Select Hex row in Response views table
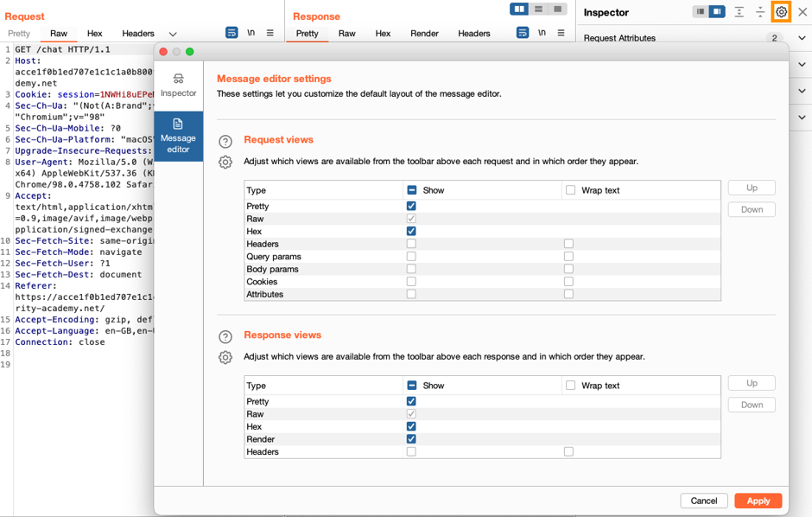 point(482,426)
